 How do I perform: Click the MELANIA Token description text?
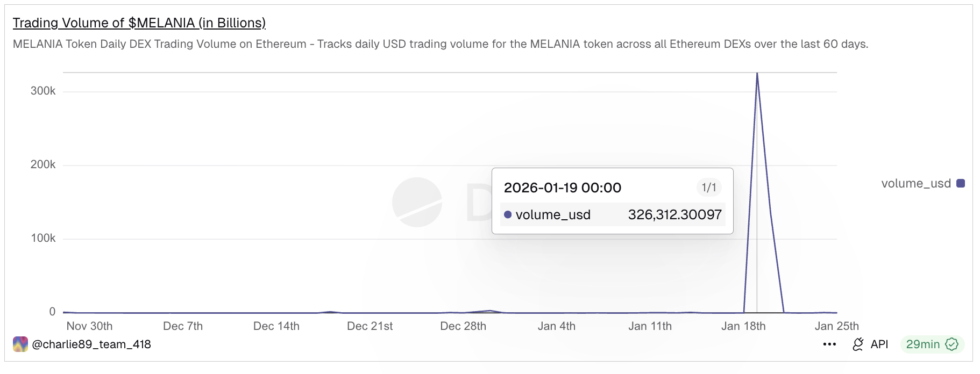440,44
